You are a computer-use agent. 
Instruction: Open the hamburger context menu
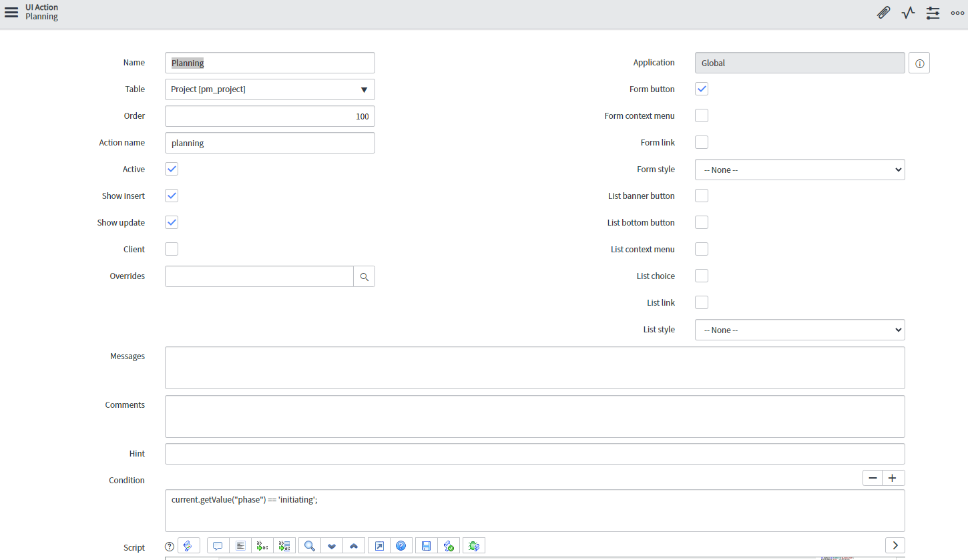(x=11, y=12)
